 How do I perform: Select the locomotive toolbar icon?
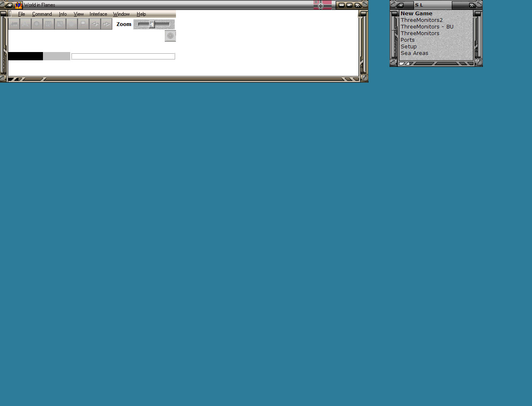[x=14, y=24]
